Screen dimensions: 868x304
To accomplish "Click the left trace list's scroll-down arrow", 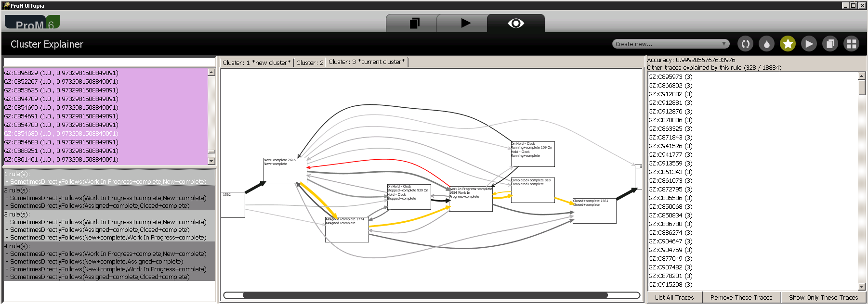I will click(211, 161).
